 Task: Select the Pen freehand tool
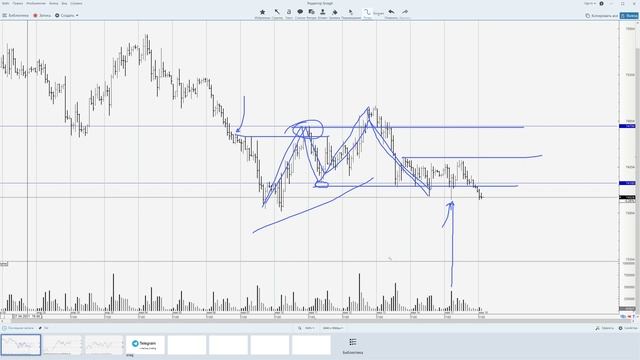tap(367, 14)
